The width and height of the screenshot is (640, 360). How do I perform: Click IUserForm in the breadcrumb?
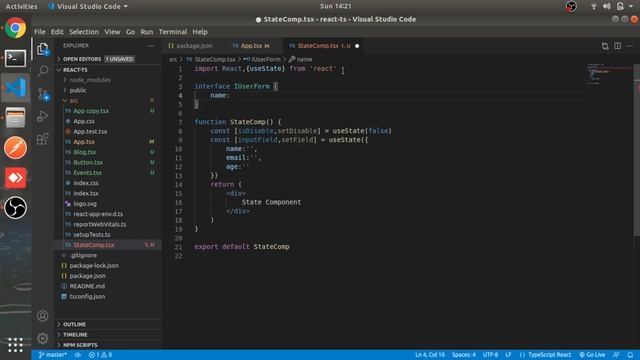point(265,59)
